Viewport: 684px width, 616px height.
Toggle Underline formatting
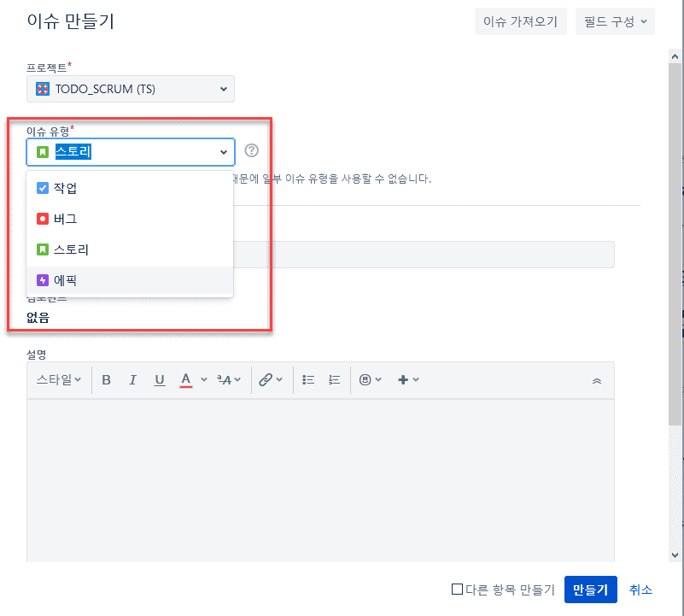[x=160, y=380]
